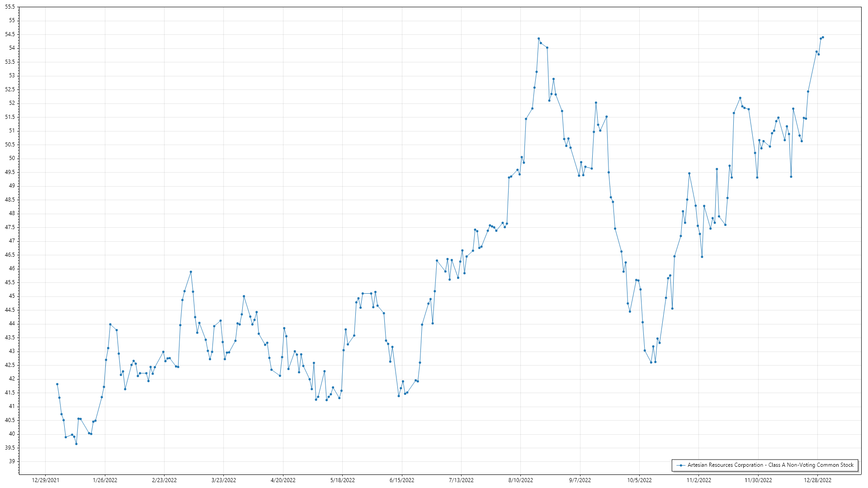Select the 4/20/2022 x-axis date label
Viewport: 868px width, 488px height.
pos(283,480)
